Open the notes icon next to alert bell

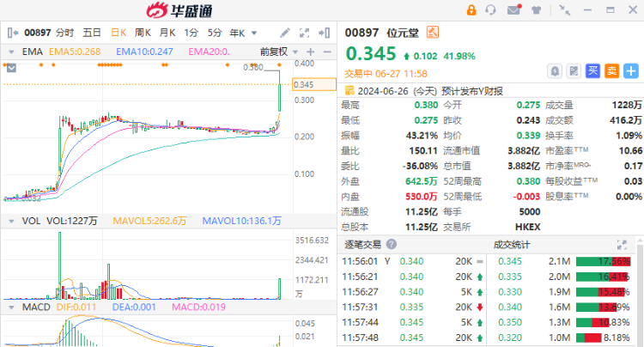tap(574, 71)
